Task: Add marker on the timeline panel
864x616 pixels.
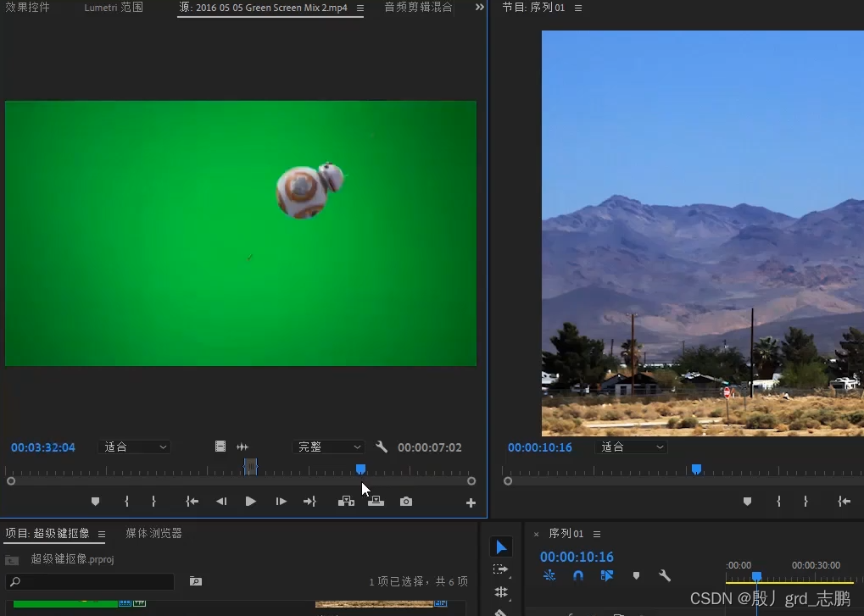Action: (x=636, y=576)
